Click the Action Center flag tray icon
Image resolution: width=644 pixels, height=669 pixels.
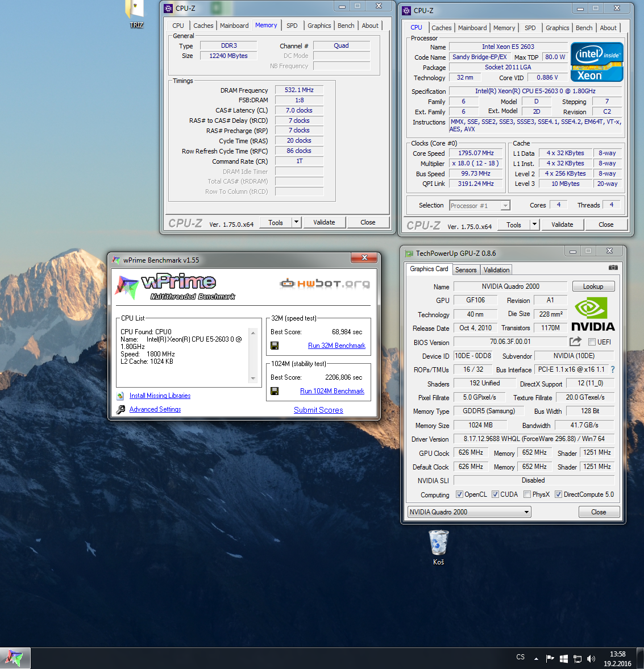(x=550, y=658)
